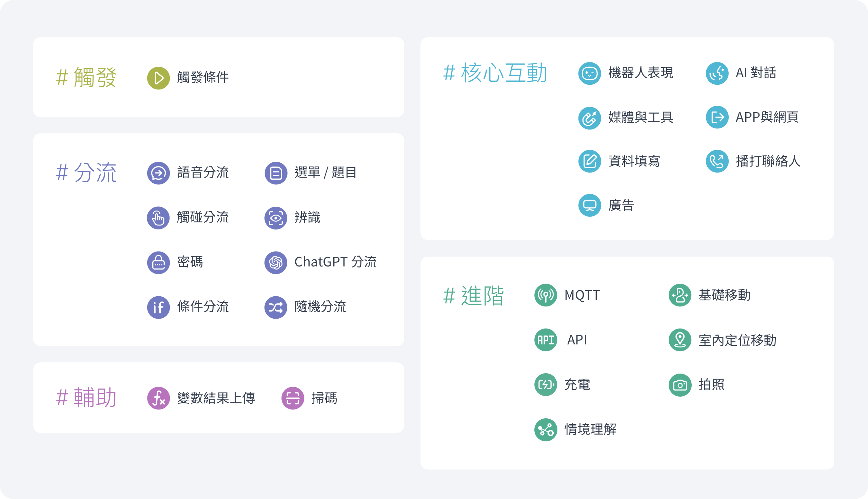Click the 觸碰分流 touch hand icon
The width and height of the screenshot is (868, 499).
tap(158, 218)
